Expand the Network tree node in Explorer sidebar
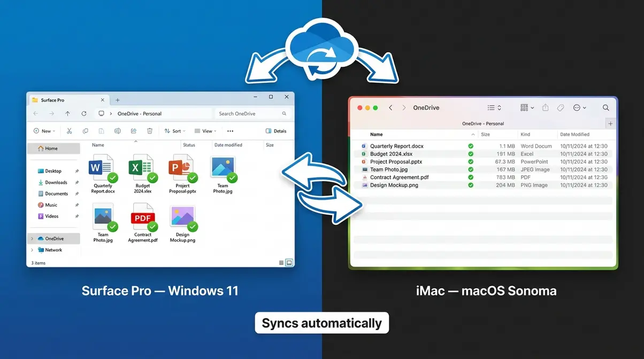 coord(32,250)
